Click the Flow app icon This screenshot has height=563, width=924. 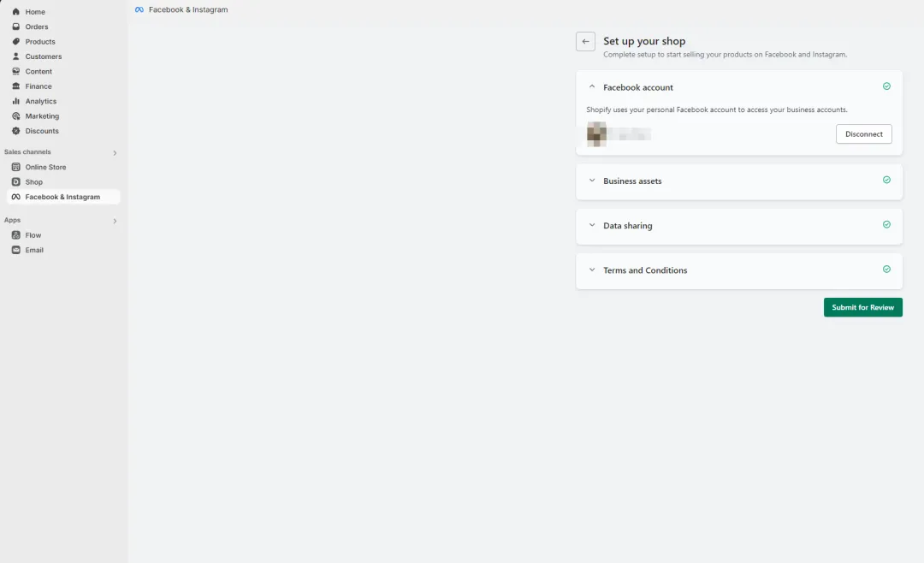pos(16,235)
